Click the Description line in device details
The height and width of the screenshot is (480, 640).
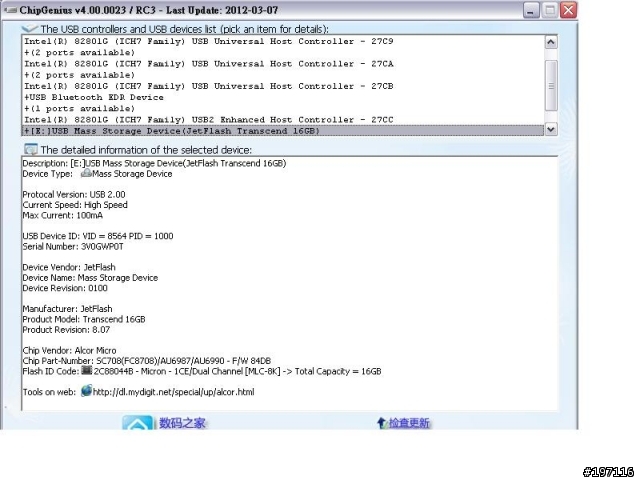tap(154, 163)
